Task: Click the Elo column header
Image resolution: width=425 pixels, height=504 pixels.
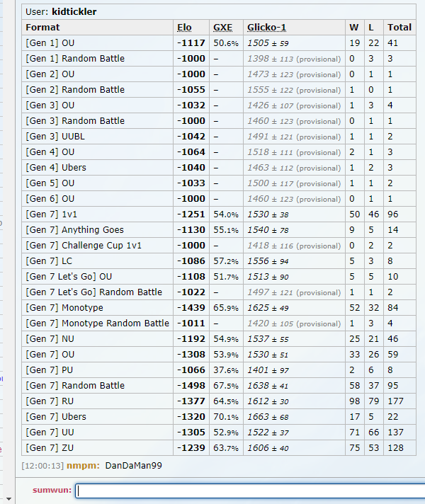Action: (x=184, y=28)
